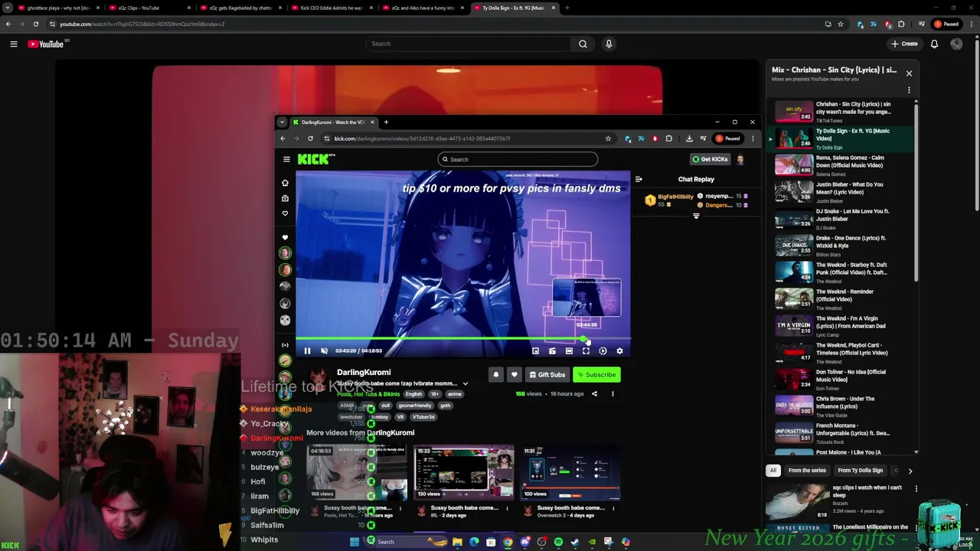Viewport: 980px width, 551px height.
Task: Select the From the series chip
Action: (807, 471)
